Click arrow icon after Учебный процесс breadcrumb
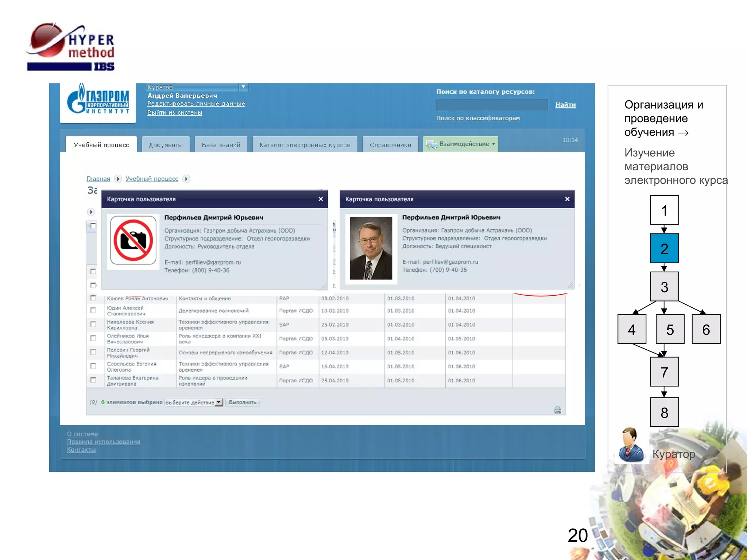The height and width of the screenshot is (560, 747). (x=186, y=179)
